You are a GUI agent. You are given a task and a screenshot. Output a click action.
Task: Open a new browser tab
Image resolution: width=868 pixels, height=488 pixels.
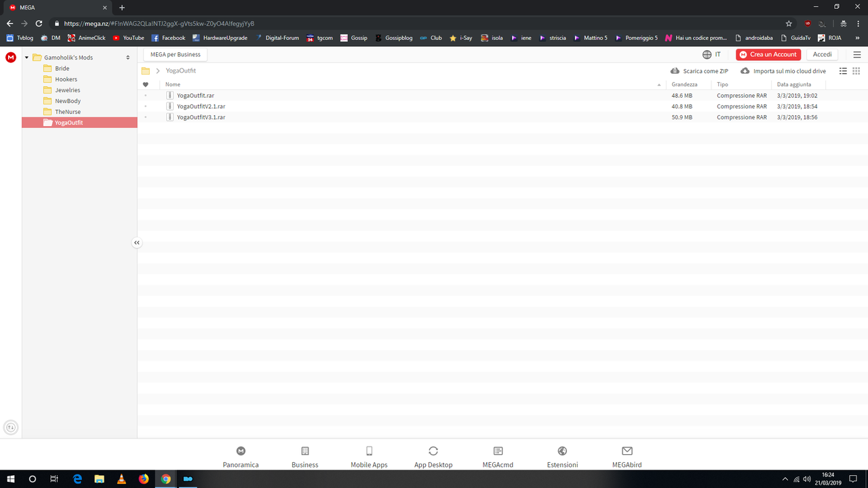click(x=122, y=7)
